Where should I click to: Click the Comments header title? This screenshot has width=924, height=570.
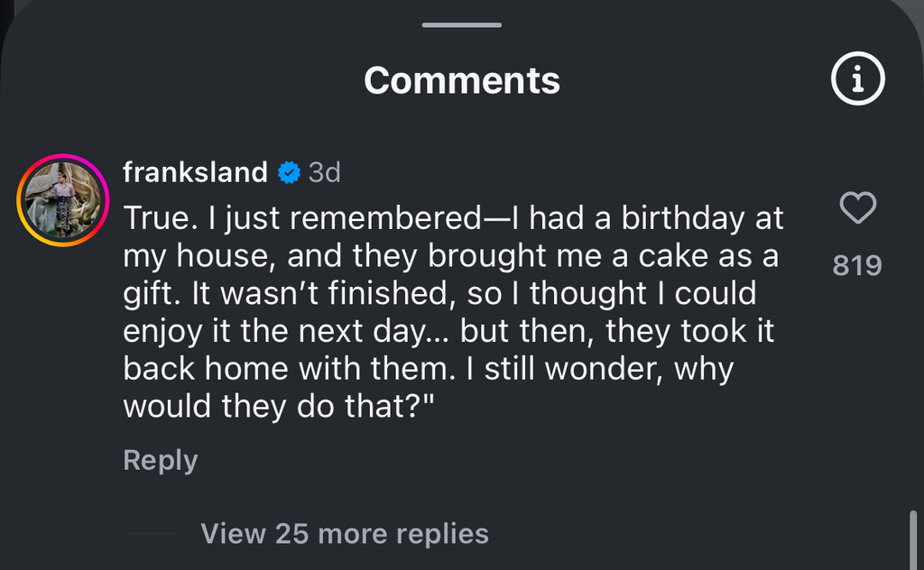coord(462,80)
